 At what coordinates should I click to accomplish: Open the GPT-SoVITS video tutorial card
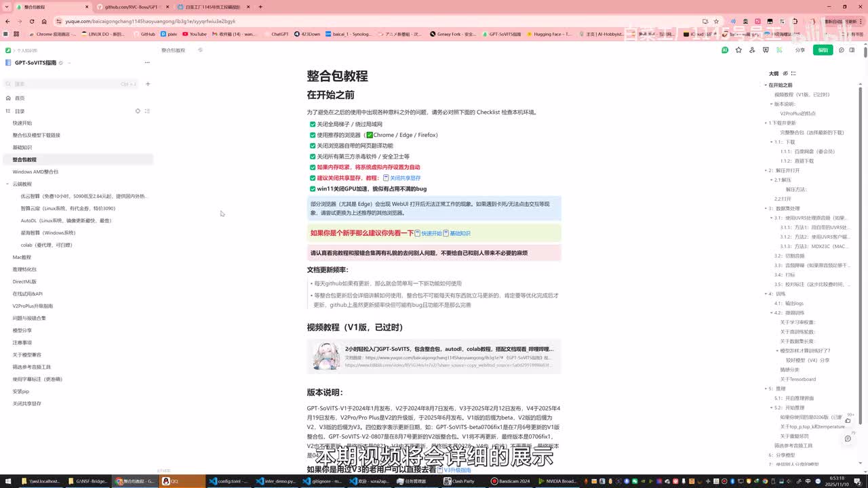(434, 357)
